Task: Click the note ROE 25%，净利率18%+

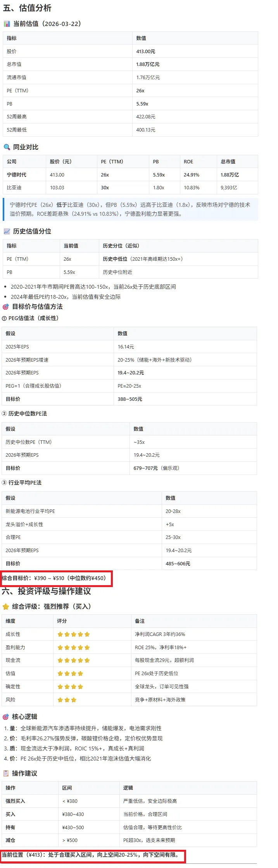Action: [x=161, y=648]
